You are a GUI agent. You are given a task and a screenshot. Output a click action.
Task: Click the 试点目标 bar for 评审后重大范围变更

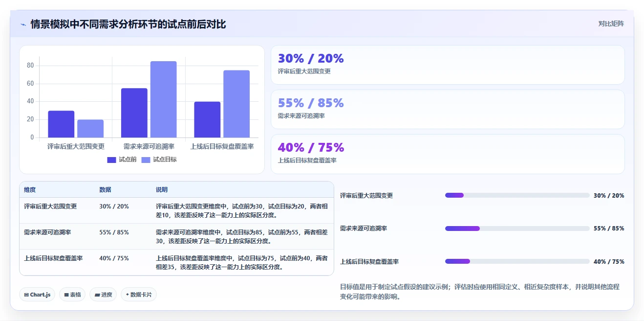pyautogui.click(x=90, y=129)
